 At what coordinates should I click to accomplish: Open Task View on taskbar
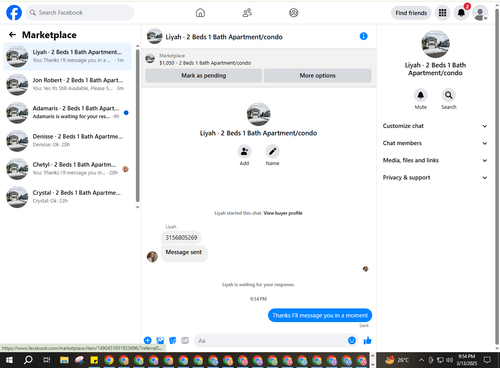click(47, 360)
